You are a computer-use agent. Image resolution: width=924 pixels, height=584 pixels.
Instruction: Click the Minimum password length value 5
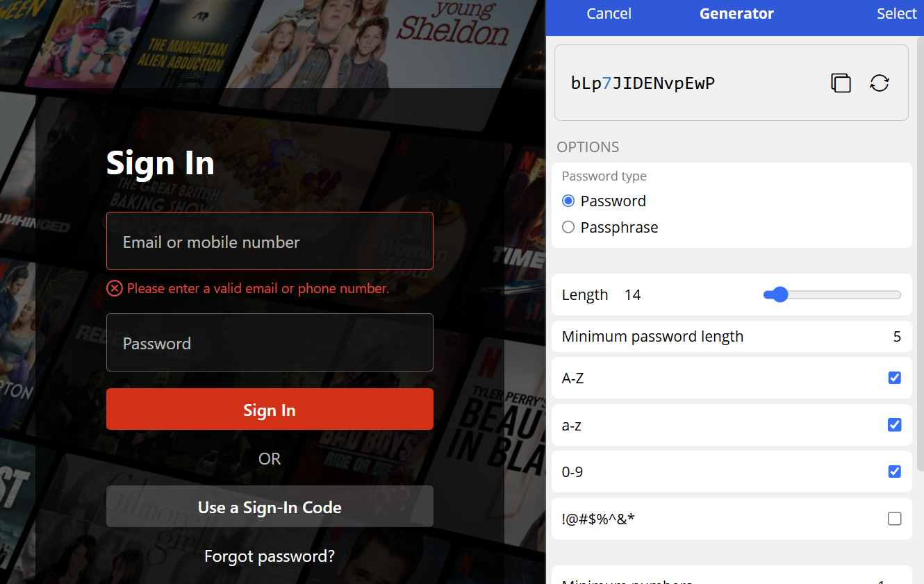(897, 337)
